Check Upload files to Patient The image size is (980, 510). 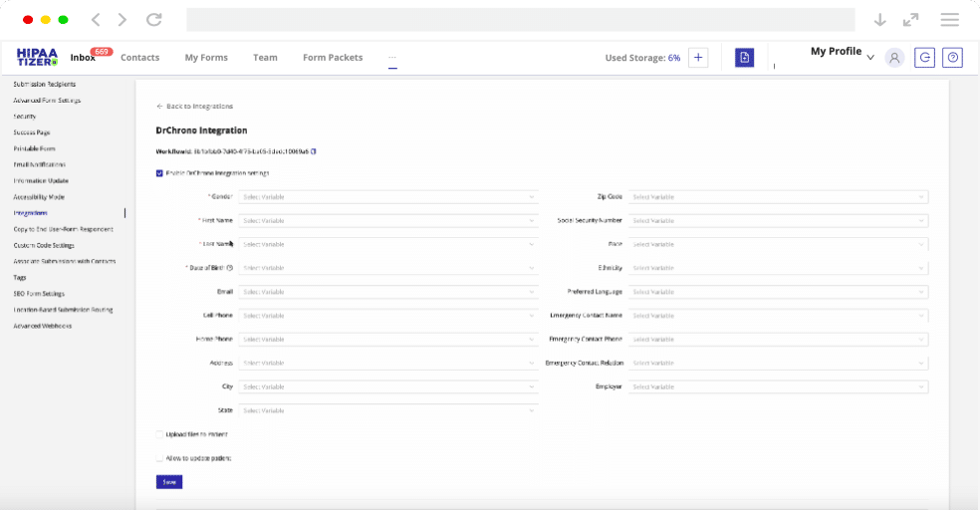click(x=159, y=434)
